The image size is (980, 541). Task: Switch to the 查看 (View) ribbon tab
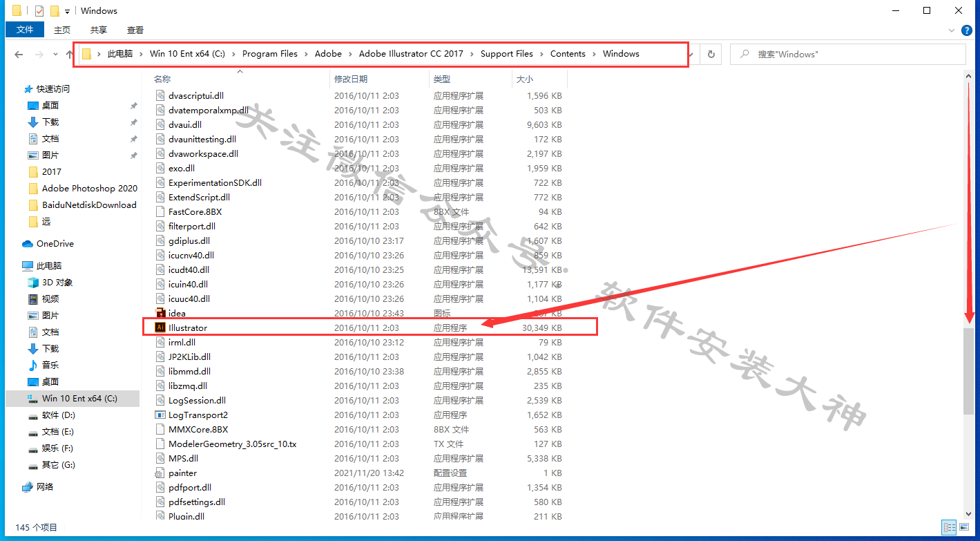pyautogui.click(x=135, y=30)
